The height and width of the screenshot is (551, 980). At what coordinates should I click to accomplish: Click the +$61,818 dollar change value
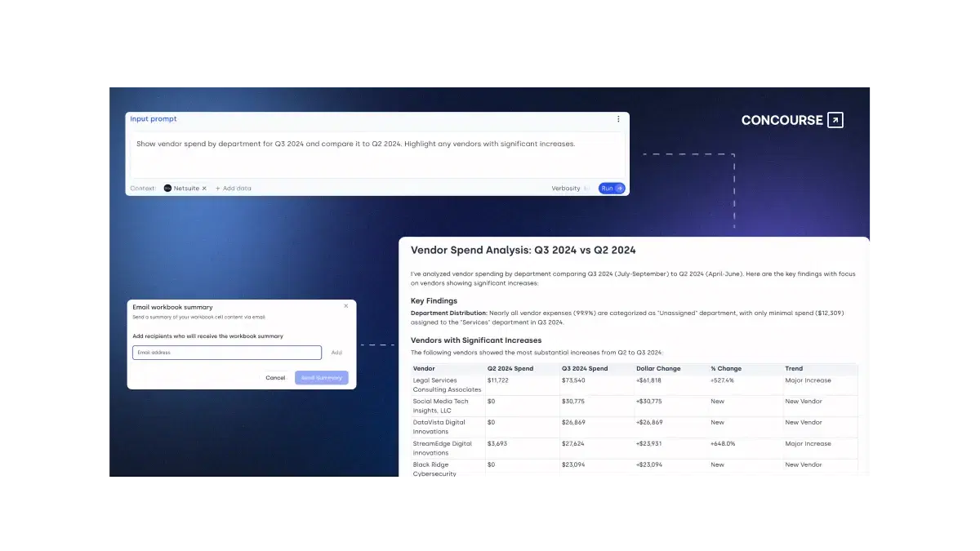[649, 380]
